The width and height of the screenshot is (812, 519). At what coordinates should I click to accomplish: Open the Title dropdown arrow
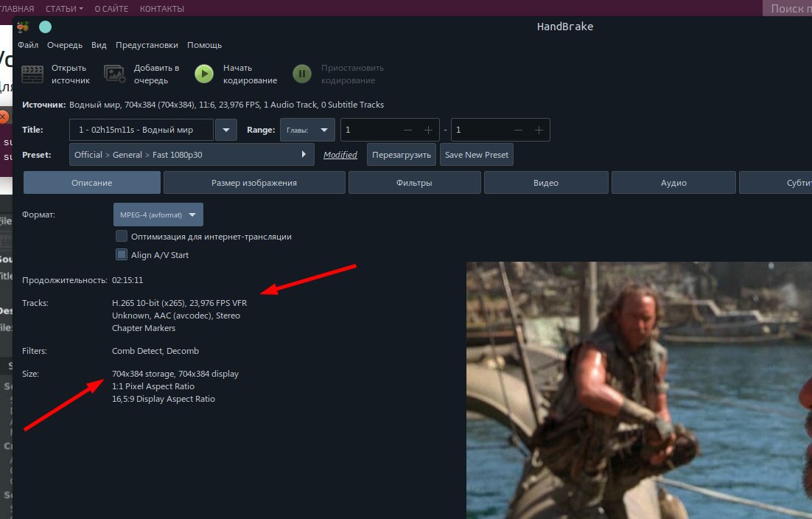(225, 130)
